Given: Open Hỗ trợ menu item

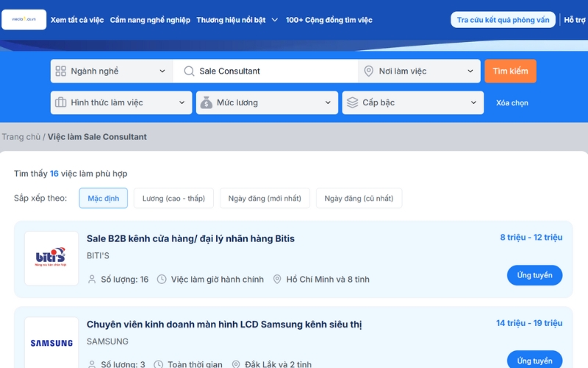Looking at the screenshot, I should [x=575, y=20].
